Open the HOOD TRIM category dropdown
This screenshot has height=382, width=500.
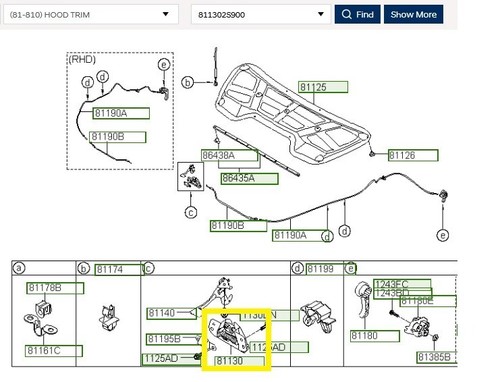tap(91, 15)
